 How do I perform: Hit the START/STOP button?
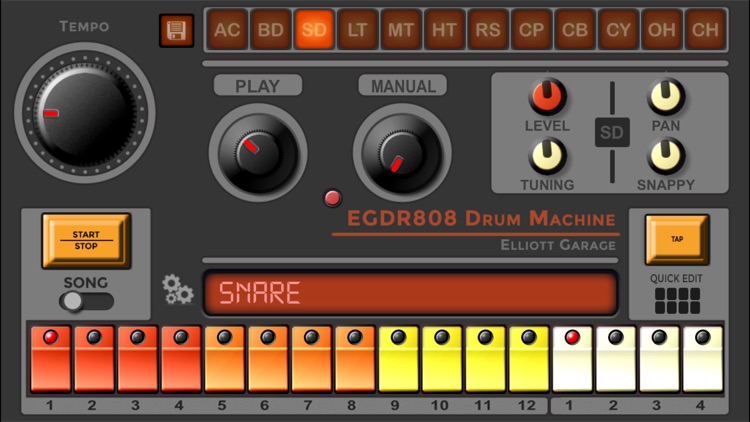86,240
